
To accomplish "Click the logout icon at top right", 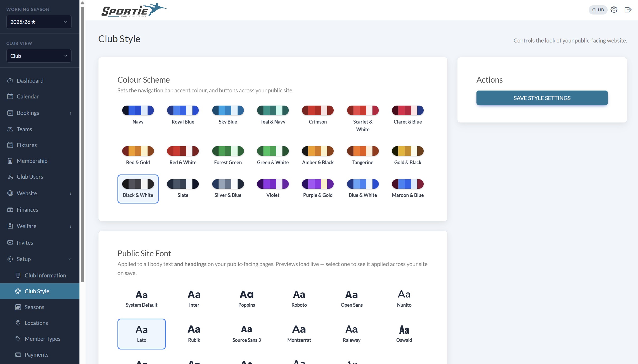I will (x=628, y=10).
